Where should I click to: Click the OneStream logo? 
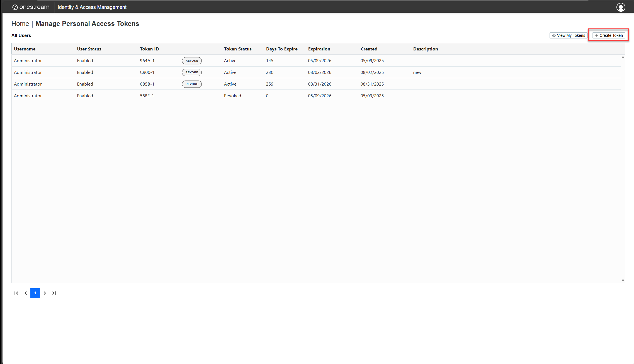pyautogui.click(x=31, y=7)
